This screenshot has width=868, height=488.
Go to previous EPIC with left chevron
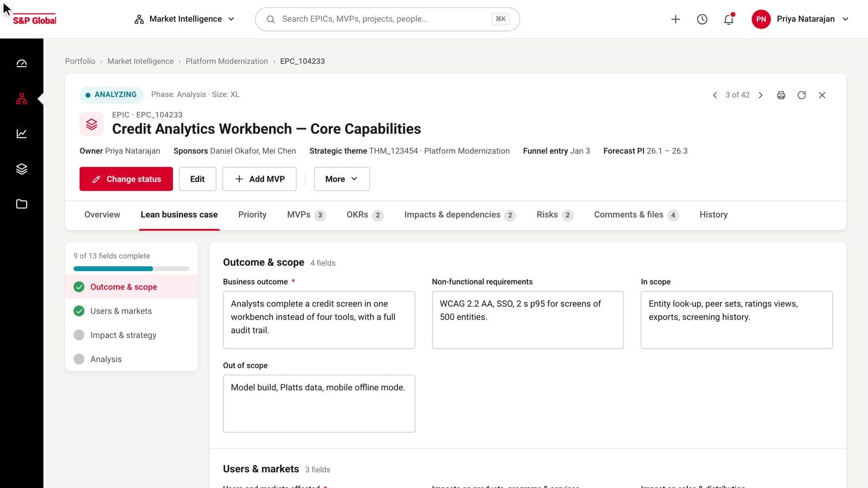[714, 95]
